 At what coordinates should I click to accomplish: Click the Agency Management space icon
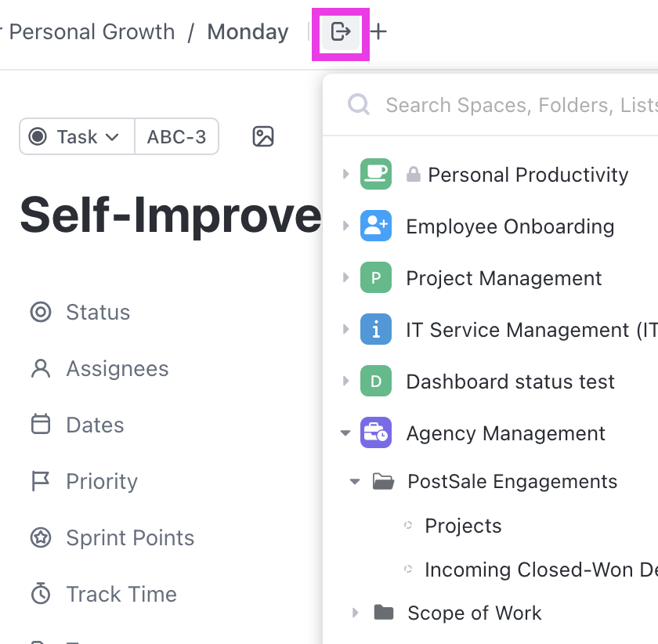coord(376,432)
